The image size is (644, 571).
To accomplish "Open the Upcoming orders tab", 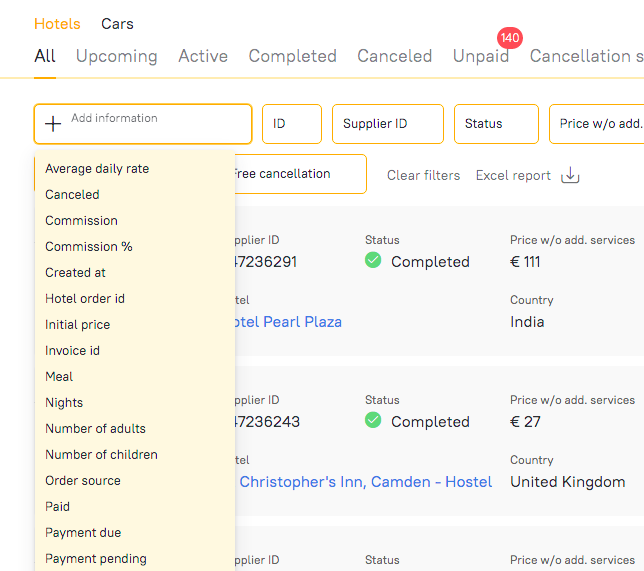I will 117,56.
